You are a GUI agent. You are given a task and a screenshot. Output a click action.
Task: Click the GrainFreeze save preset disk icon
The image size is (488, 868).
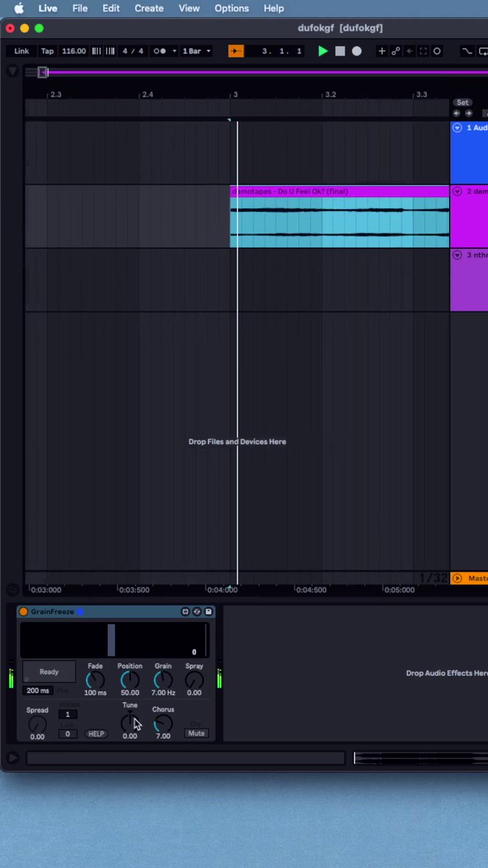pyautogui.click(x=208, y=612)
